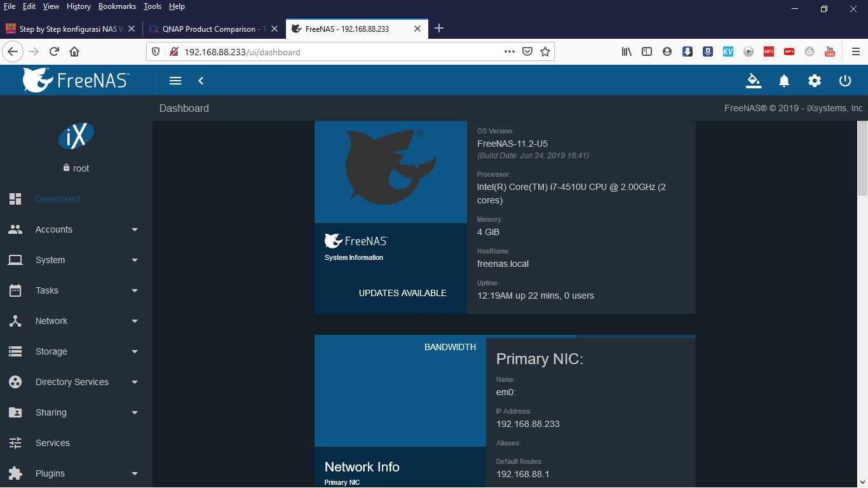Click the power icon in FreeNAS header
Viewport: 868px width, 488px height.
845,81
